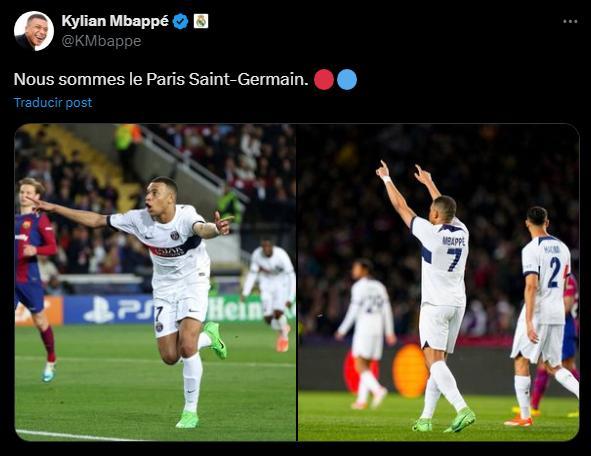Click the Kylian Mbappé display name

click(x=115, y=21)
